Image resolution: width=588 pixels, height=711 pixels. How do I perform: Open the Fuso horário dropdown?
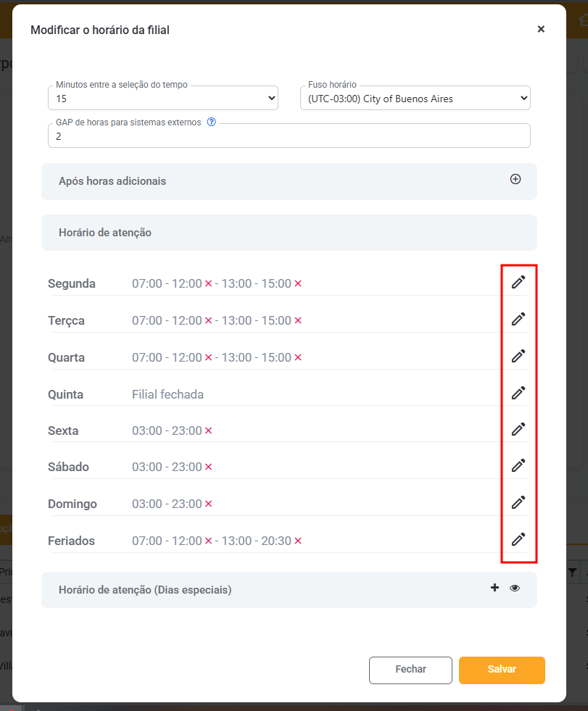pos(415,99)
